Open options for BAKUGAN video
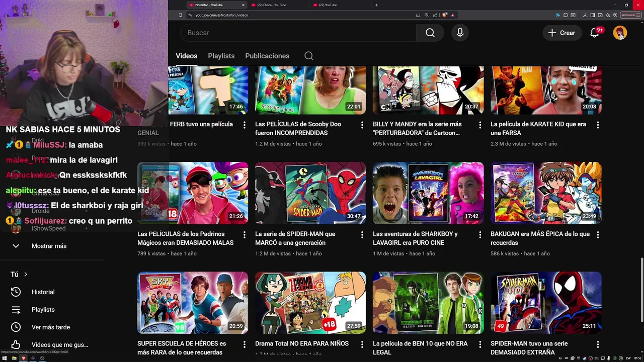 click(x=598, y=235)
